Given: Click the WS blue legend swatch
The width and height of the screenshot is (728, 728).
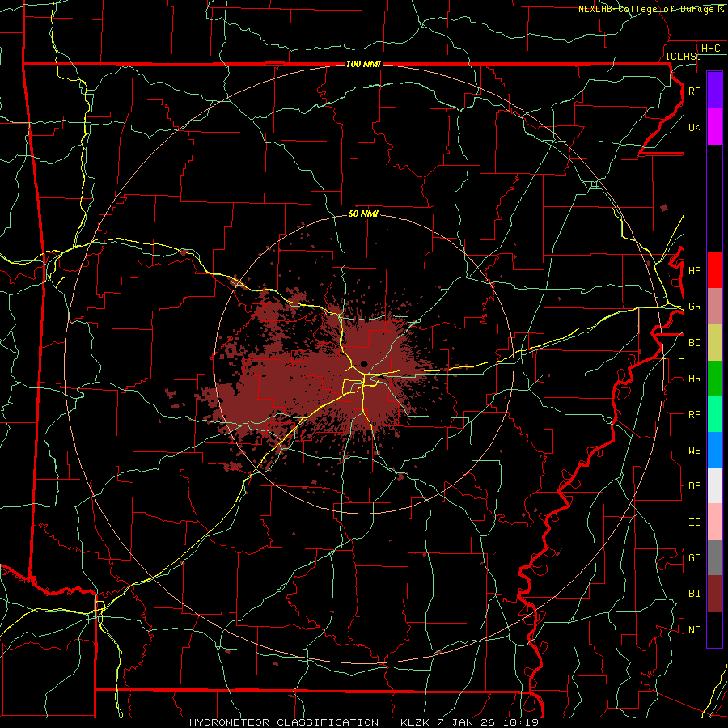Looking at the screenshot, I should tap(714, 450).
